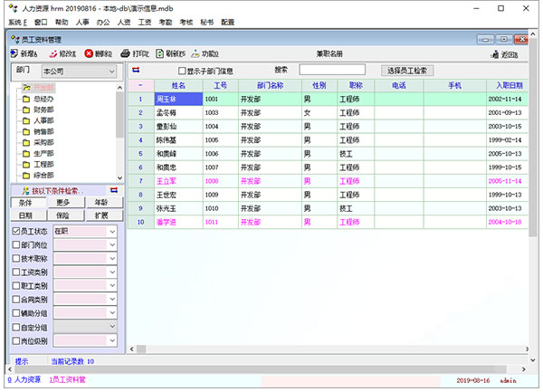Click the 新增 add employee icon
The image size is (543, 392).
click(14, 53)
